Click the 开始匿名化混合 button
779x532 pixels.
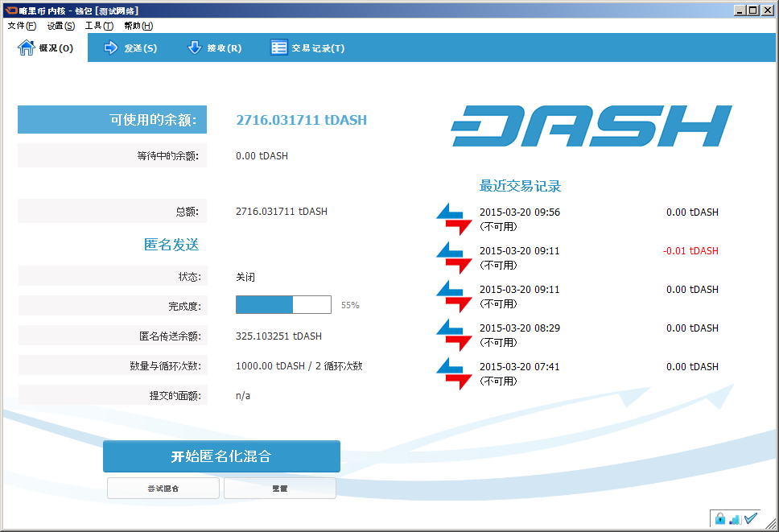(x=221, y=456)
